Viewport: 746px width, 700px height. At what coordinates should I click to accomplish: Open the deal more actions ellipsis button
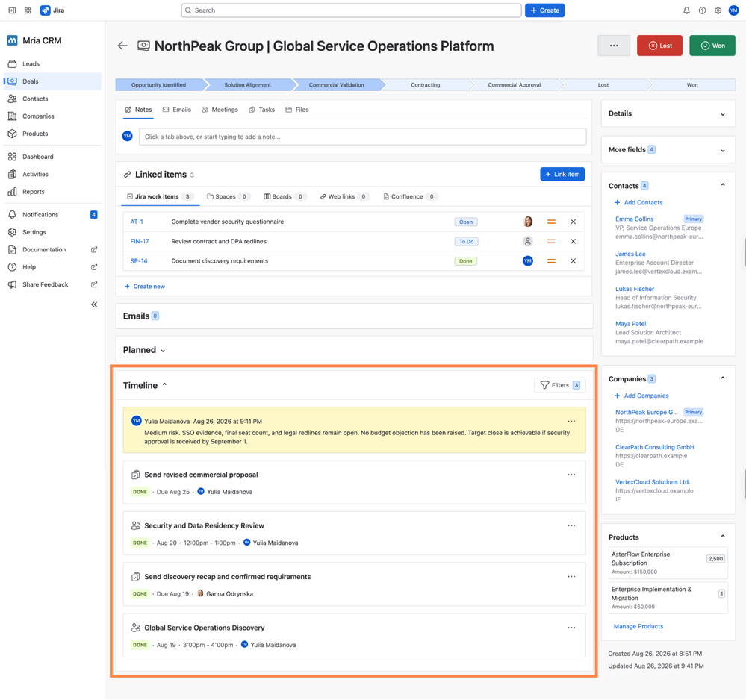point(614,46)
